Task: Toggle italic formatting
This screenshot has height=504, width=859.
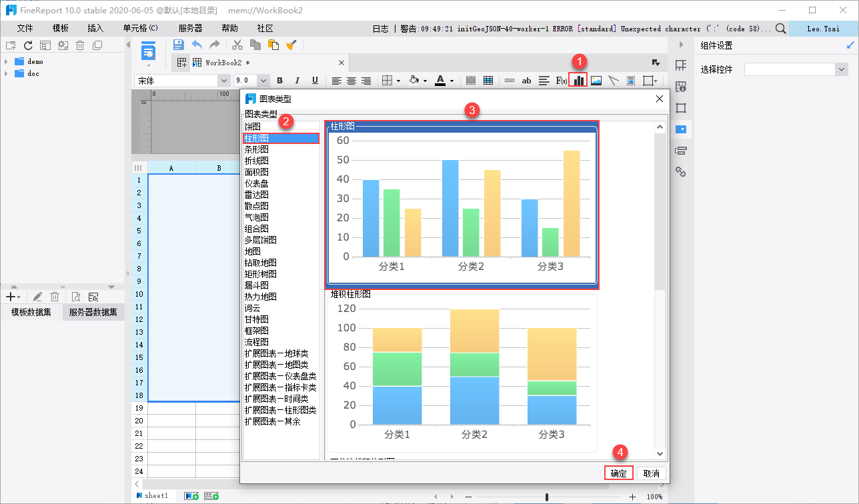Action: click(297, 81)
